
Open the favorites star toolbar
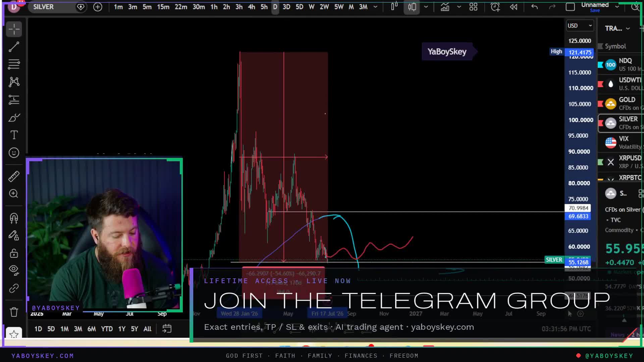14,334
